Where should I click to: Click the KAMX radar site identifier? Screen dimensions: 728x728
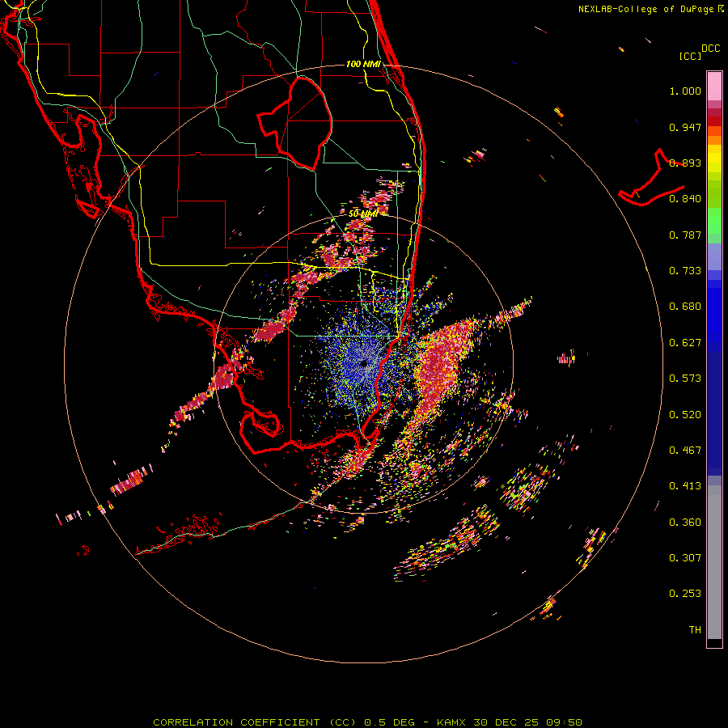[x=451, y=722]
